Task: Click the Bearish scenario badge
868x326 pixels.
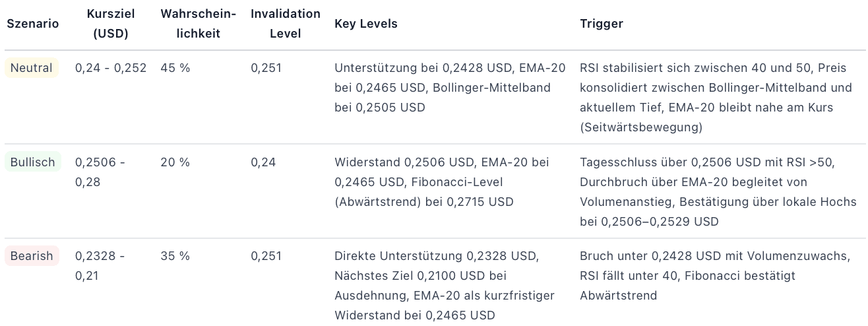Action: [32, 256]
